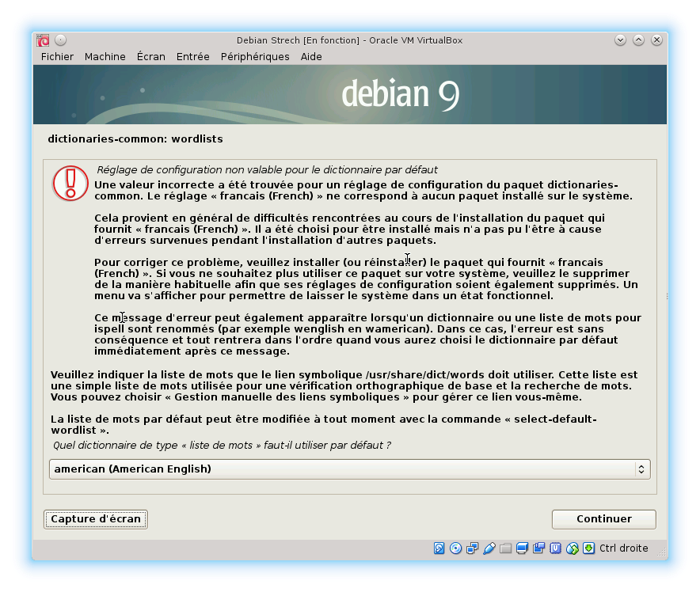Click the debian 9 banner logo
The width and height of the screenshot is (700, 592).
[401, 94]
